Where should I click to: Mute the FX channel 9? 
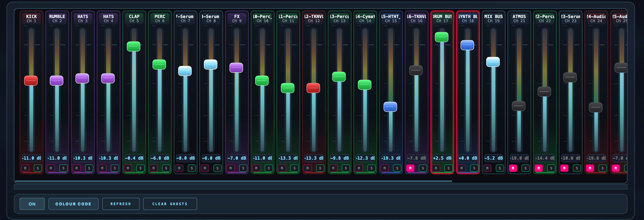click(x=230, y=168)
